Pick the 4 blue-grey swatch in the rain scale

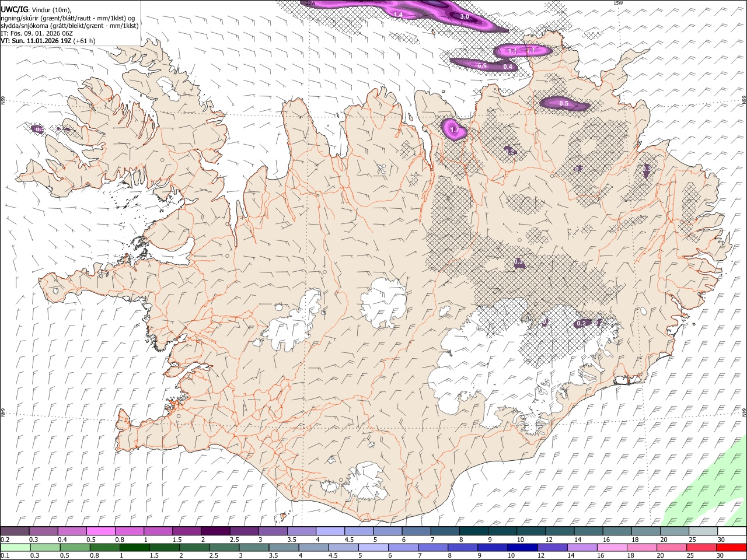click(313, 547)
